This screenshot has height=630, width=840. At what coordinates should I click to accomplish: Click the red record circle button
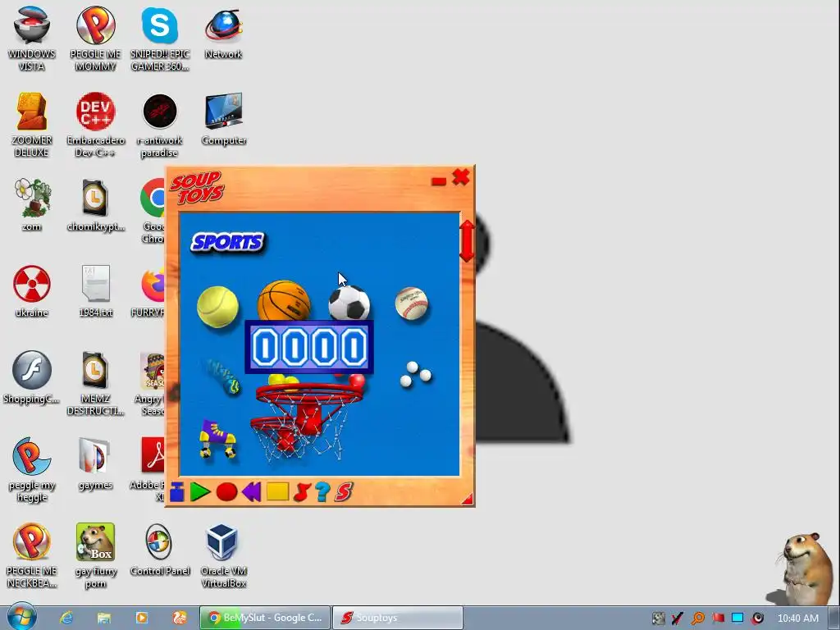[x=226, y=492]
